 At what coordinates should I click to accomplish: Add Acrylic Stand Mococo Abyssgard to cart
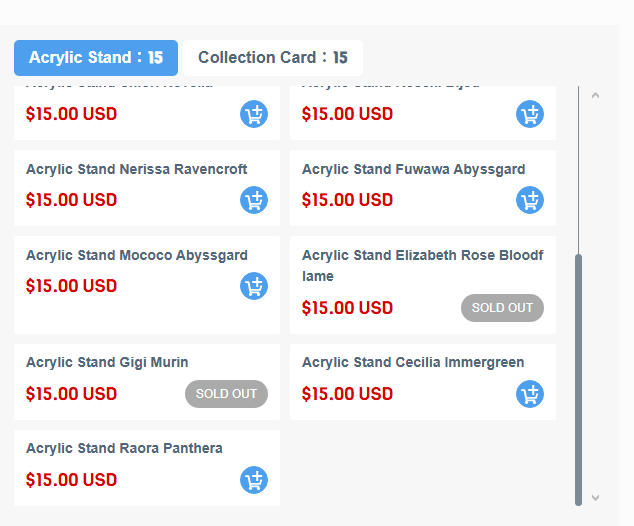[254, 286]
